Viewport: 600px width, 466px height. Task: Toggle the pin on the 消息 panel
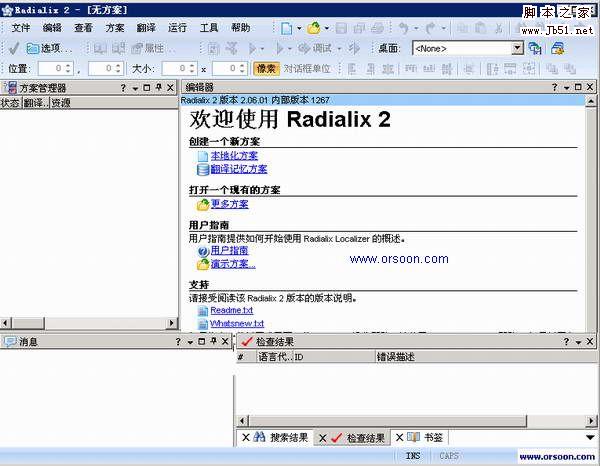(x=211, y=342)
